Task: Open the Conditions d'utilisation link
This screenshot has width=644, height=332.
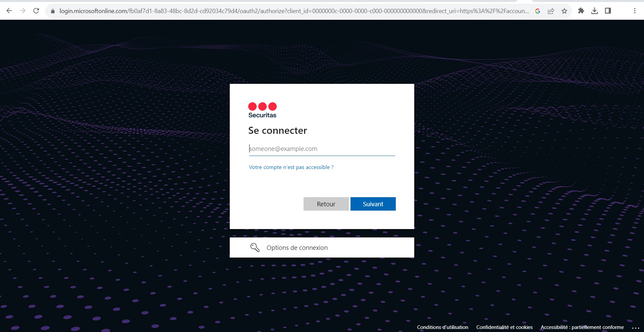Action: [x=442, y=327]
